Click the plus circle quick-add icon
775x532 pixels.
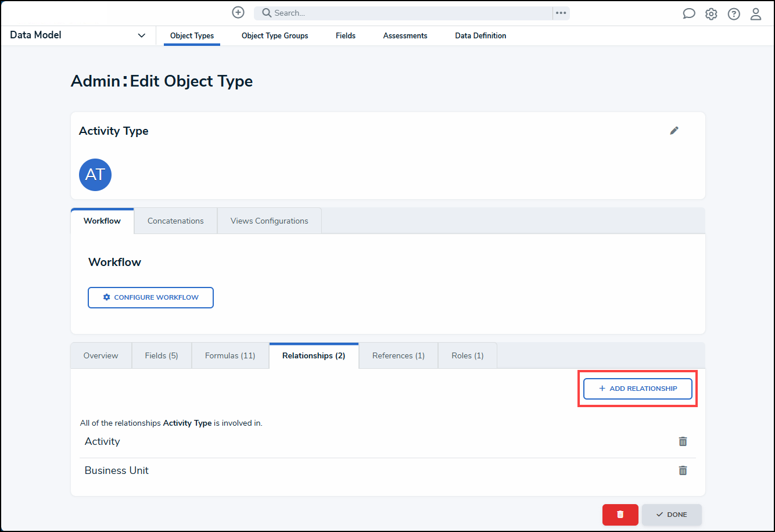(x=238, y=13)
